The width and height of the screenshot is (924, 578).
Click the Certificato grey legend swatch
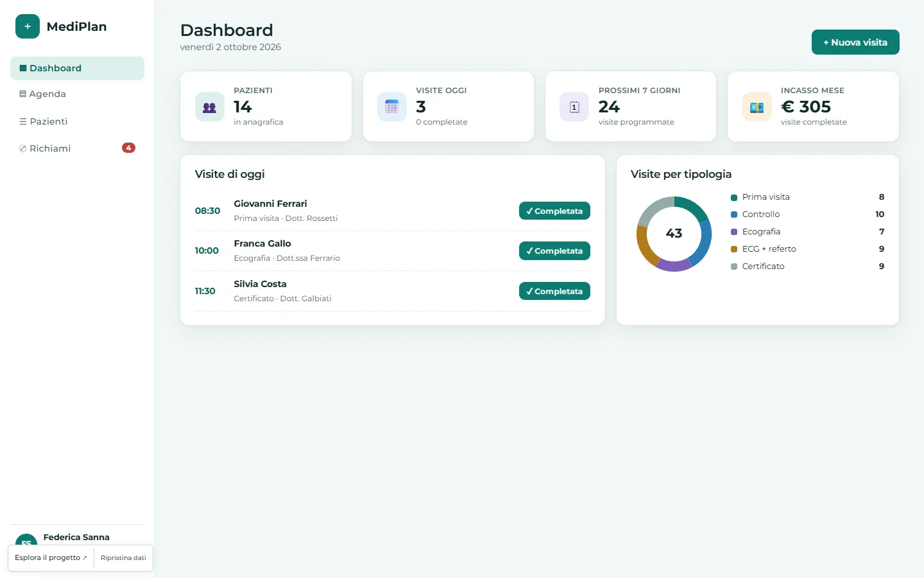click(x=734, y=267)
